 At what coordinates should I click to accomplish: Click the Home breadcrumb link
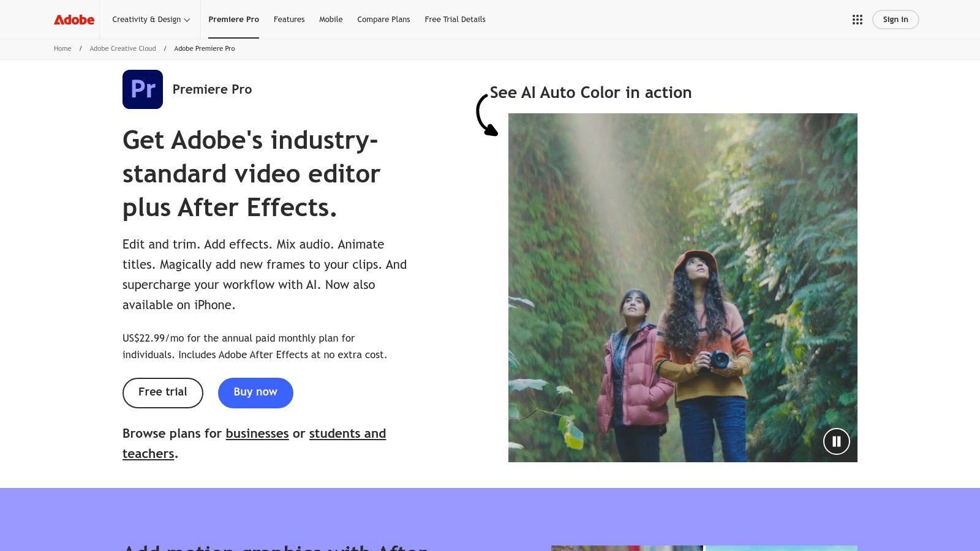click(62, 48)
